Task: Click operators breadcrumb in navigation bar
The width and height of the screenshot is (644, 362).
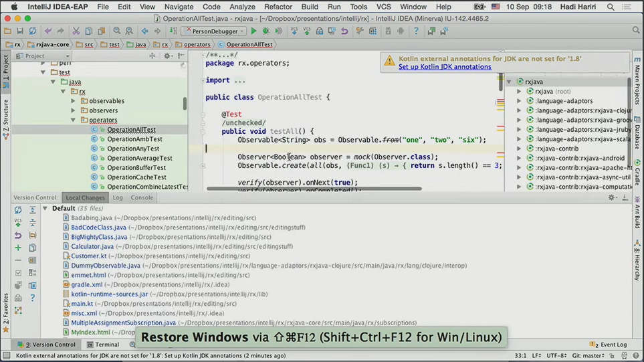Action: click(193, 44)
